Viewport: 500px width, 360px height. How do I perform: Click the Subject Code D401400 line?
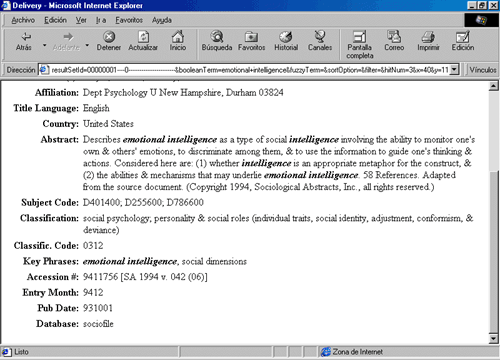pyautogui.click(x=143, y=203)
